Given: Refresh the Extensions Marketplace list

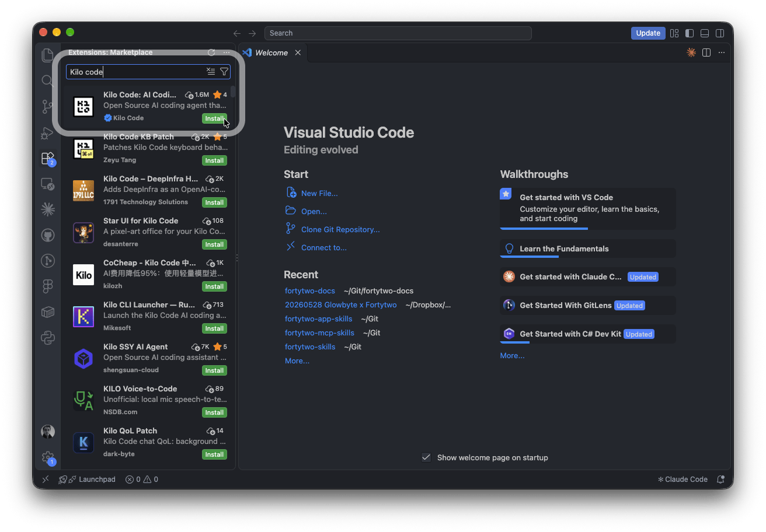Looking at the screenshot, I should click(x=211, y=52).
